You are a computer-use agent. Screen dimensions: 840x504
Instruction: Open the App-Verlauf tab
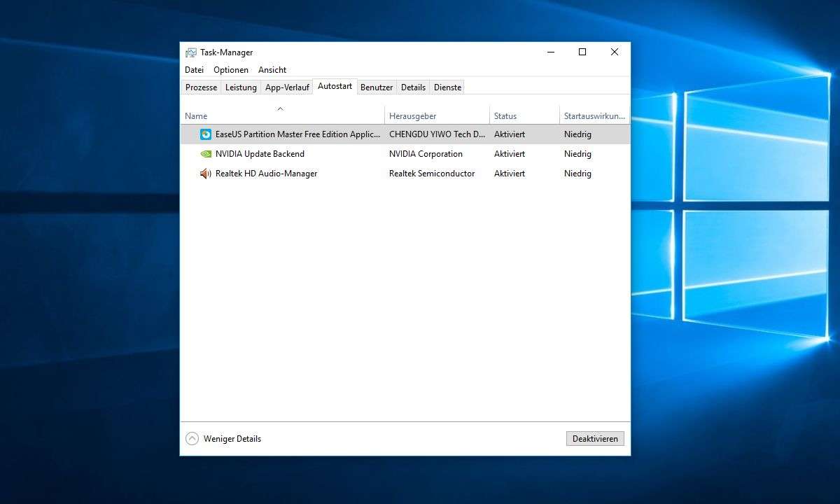click(287, 87)
